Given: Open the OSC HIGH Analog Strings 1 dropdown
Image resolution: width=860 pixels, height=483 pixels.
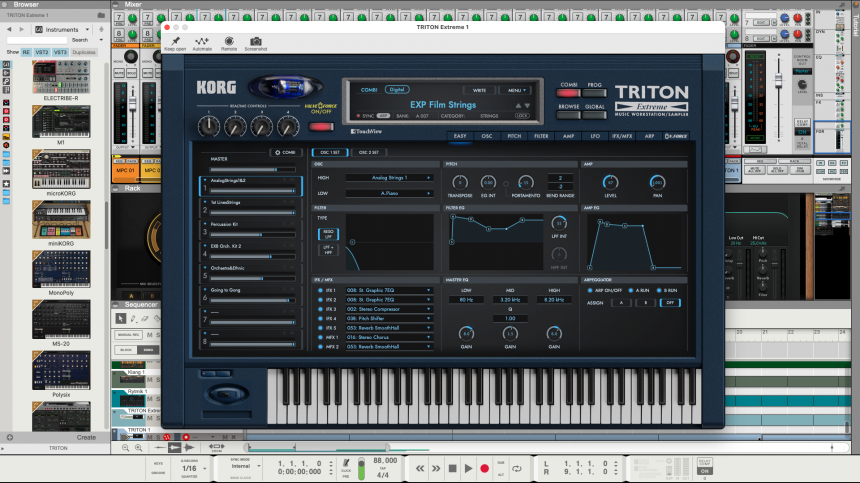Looking at the screenshot, I should coord(389,178).
